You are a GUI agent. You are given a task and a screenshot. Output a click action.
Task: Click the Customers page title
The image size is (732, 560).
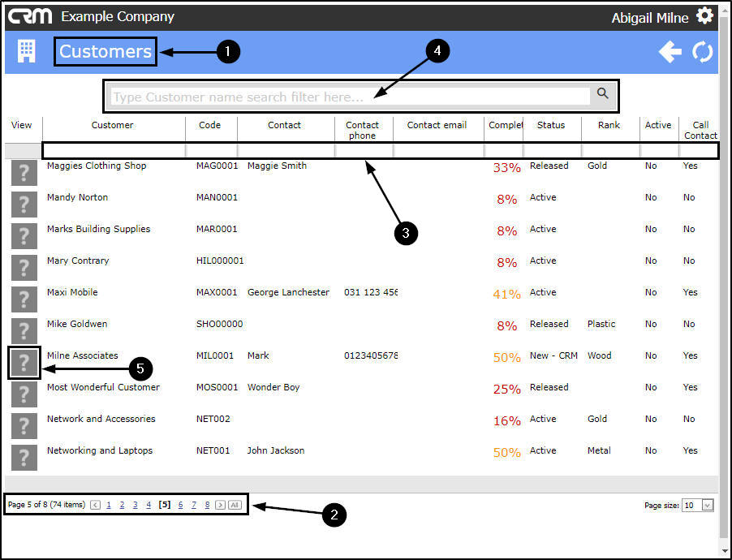pyautogui.click(x=105, y=51)
